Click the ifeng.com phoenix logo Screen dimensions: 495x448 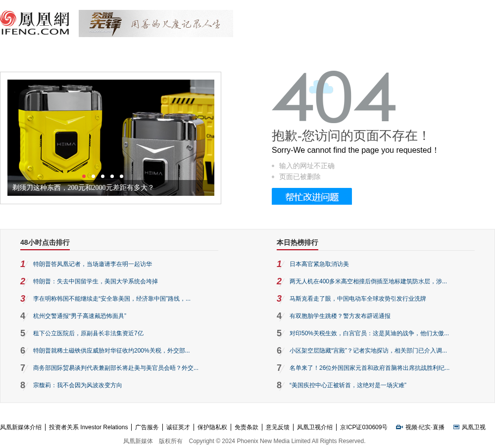click(35, 23)
